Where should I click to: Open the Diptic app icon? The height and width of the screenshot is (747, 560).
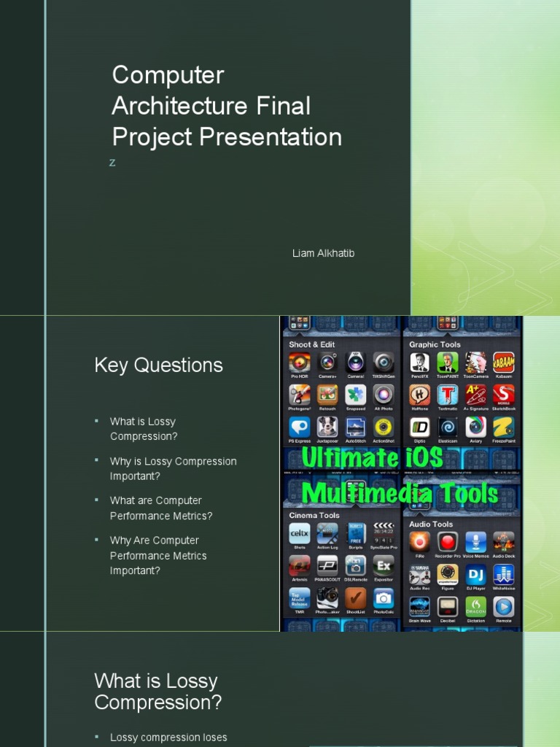click(x=419, y=427)
